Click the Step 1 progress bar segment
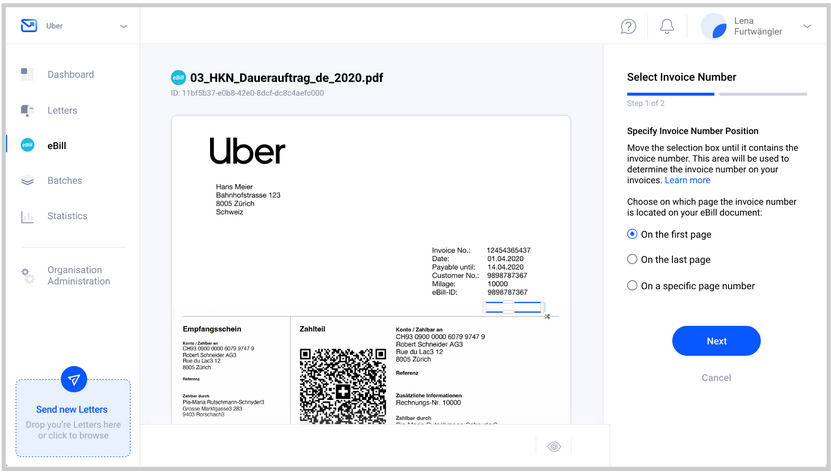The width and height of the screenshot is (831, 473). tap(670, 94)
